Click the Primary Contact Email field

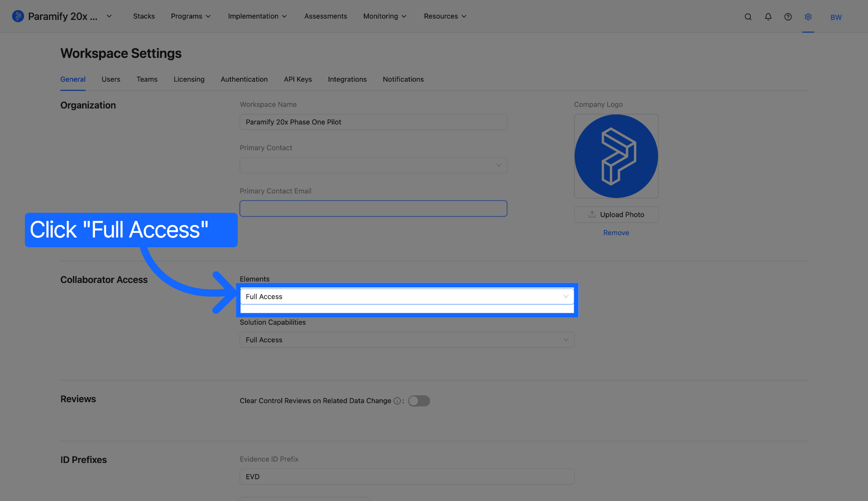(x=373, y=208)
